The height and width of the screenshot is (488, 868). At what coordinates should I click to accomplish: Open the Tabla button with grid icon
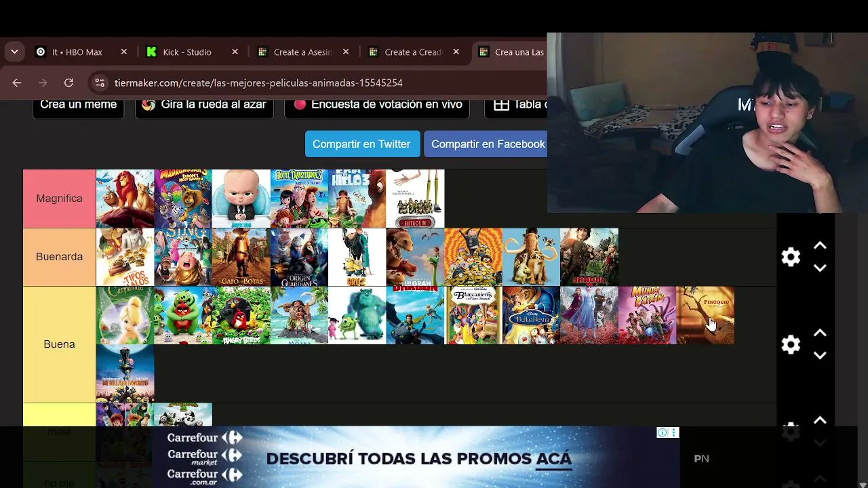pos(516,106)
